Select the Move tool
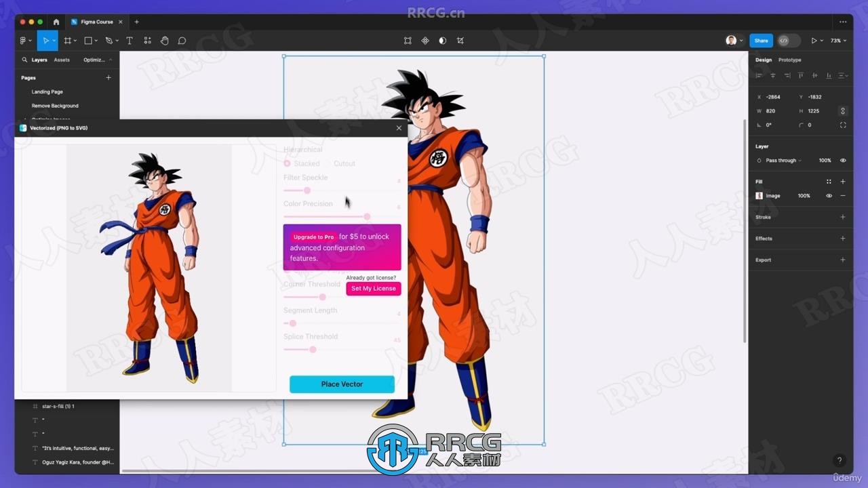The width and height of the screenshot is (868, 488). point(45,41)
